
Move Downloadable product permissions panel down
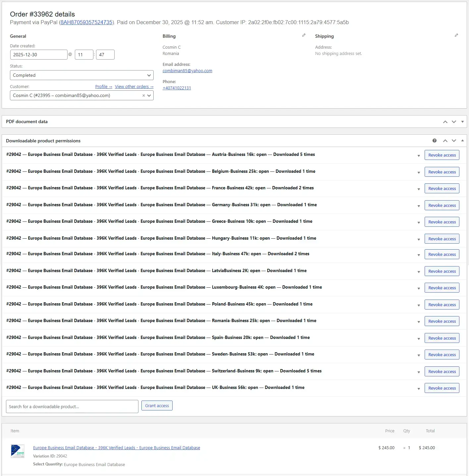point(454,141)
